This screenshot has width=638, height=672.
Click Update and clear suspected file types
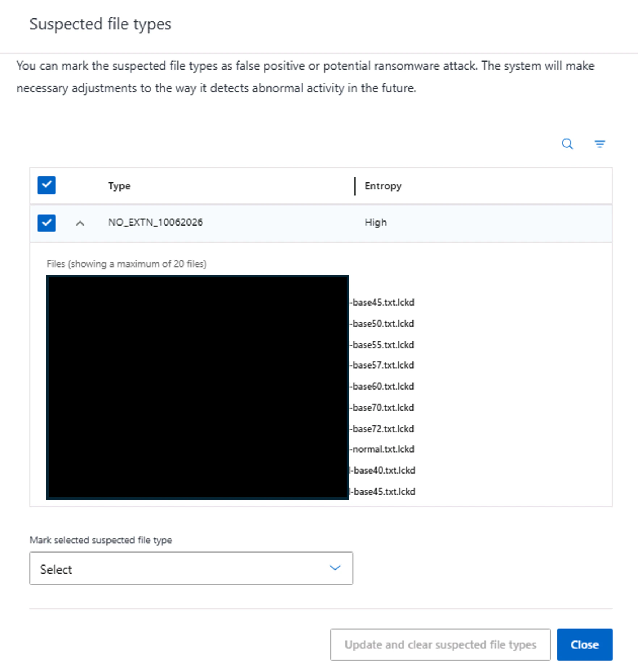(440, 644)
